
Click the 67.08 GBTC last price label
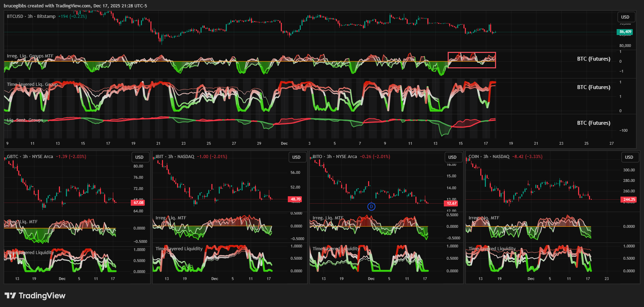pos(138,203)
